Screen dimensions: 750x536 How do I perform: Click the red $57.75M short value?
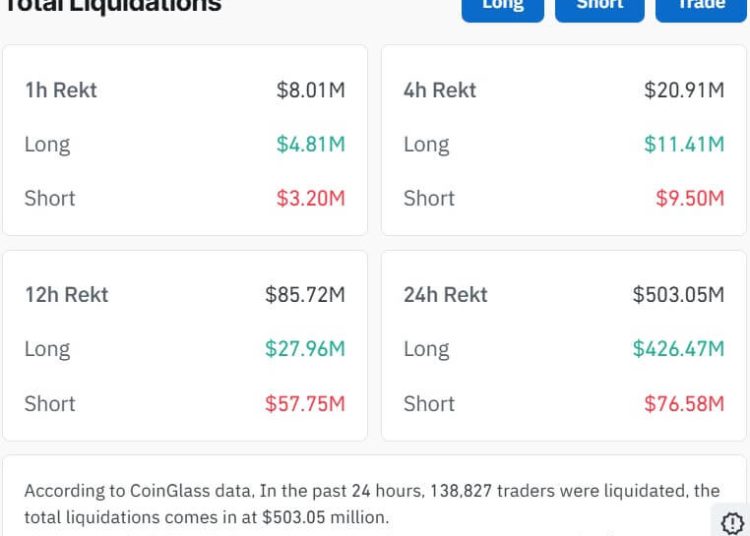click(305, 403)
